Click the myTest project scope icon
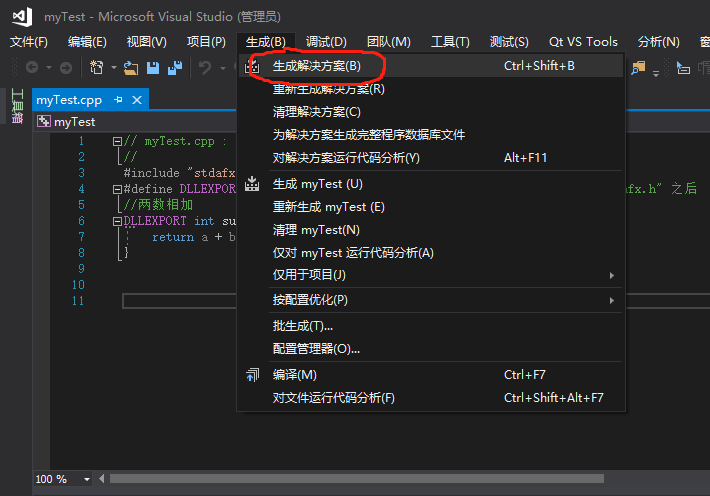The height and width of the screenshot is (496, 710). [x=44, y=121]
